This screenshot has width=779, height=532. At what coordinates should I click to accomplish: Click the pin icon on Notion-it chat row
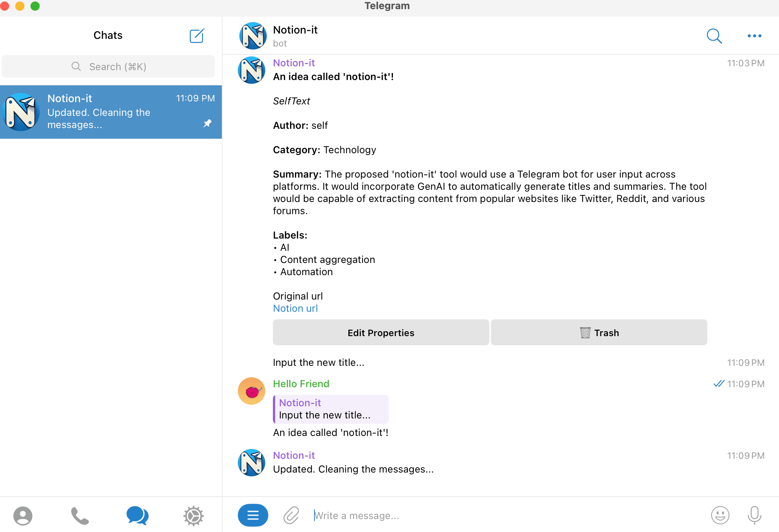point(207,123)
